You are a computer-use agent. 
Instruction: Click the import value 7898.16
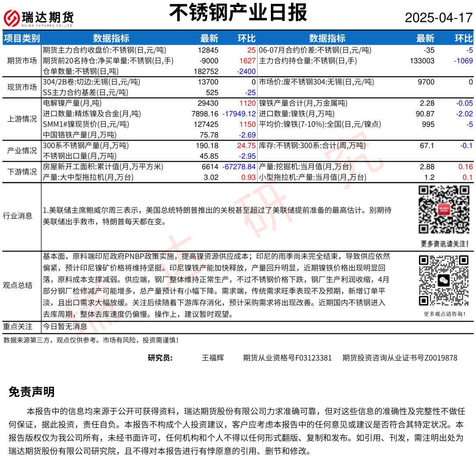pyautogui.click(x=205, y=114)
